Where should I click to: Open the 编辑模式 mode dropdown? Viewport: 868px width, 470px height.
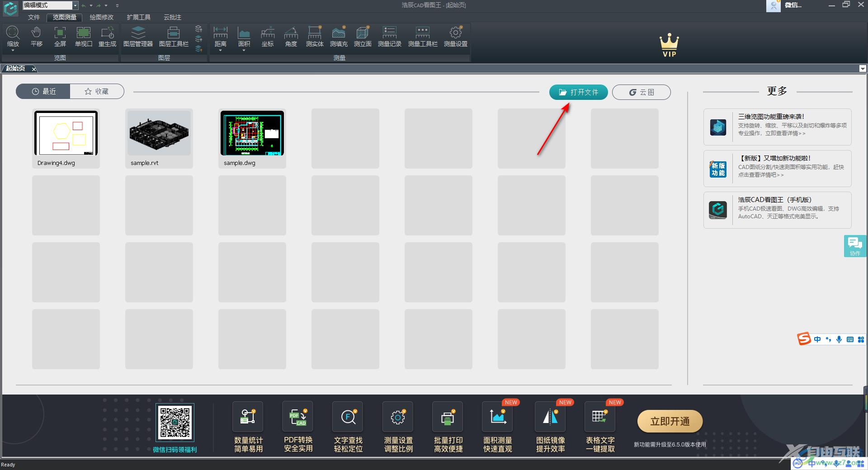(75, 5)
